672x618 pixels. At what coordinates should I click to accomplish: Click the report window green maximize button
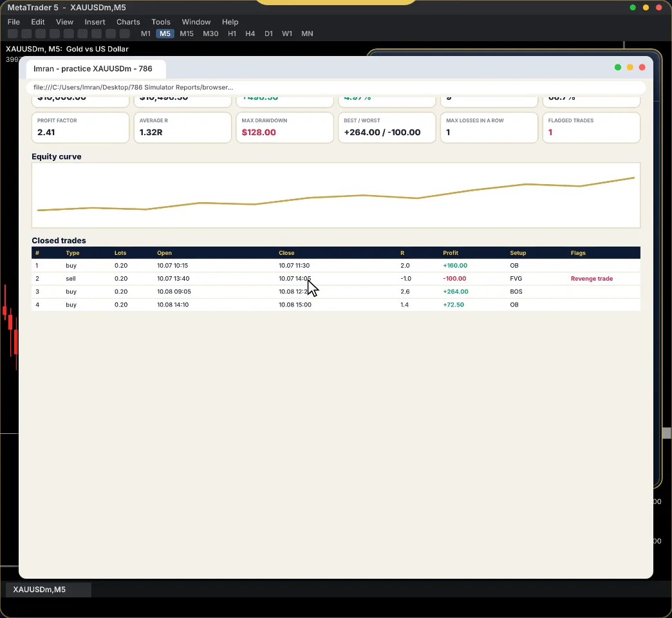(617, 68)
